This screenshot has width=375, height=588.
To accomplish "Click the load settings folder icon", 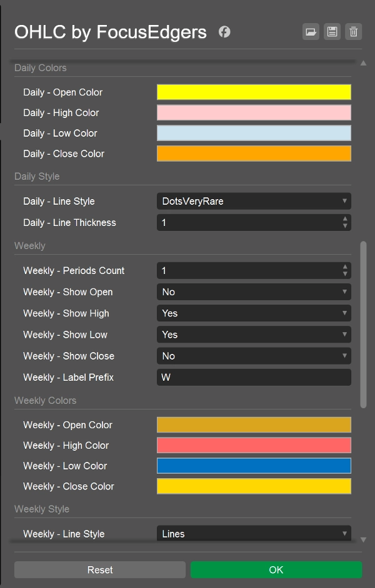I will point(311,32).
